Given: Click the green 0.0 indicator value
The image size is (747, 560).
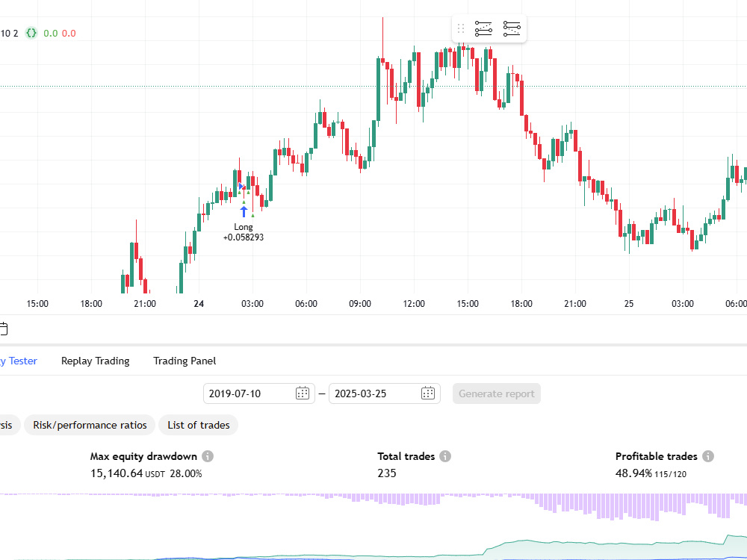Looking at the screenshot, I should (51, 34).
